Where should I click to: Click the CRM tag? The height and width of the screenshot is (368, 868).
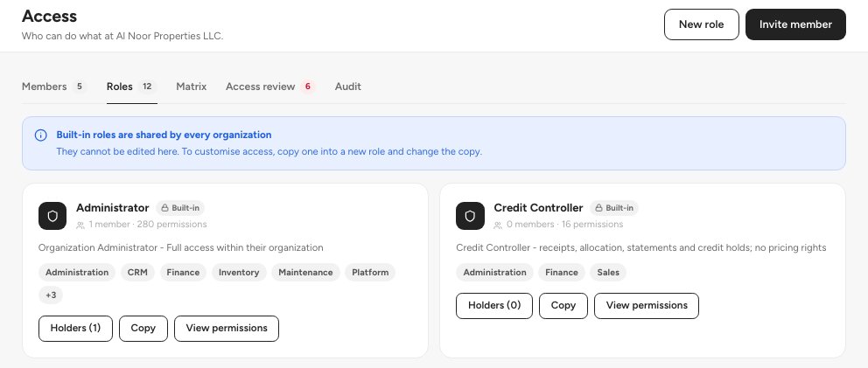coord(137,272)
